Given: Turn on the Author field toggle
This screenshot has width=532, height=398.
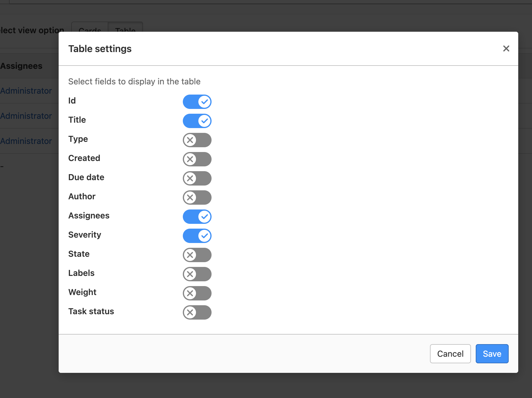Looking at the screenshot, I should pos(197,198).
